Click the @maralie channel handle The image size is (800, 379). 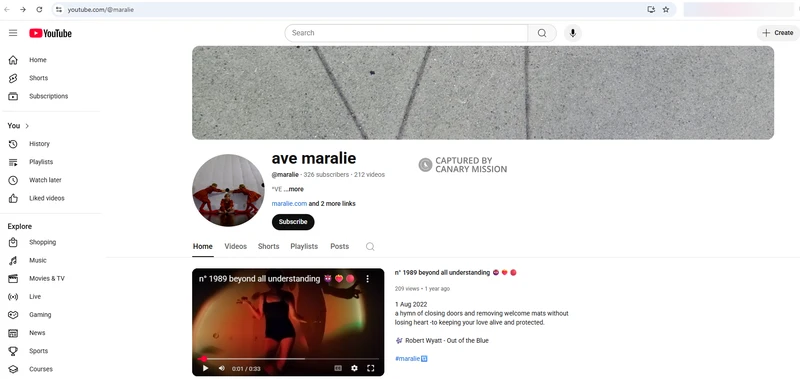pyautogui.click(x=285, y=174)
